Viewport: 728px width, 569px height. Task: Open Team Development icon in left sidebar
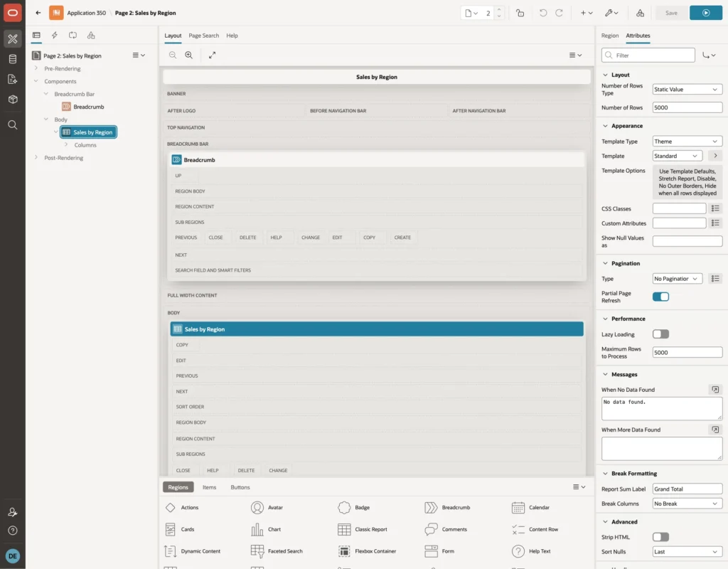coord(13,79)
